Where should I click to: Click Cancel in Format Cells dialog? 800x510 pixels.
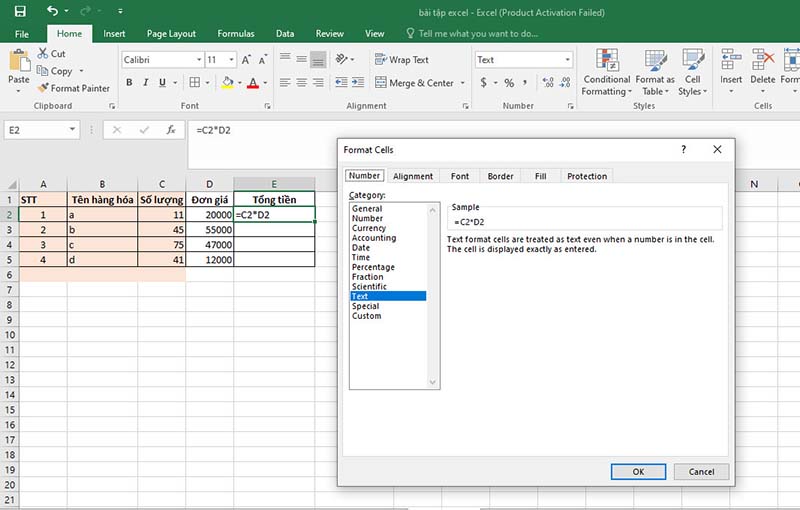(x=702, y=472)
